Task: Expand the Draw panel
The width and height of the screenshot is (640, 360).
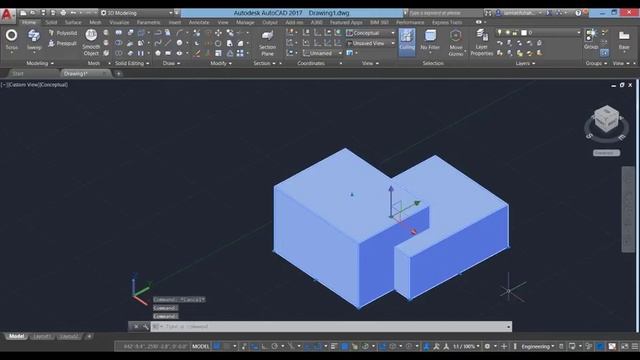Action: tap(171, 63)
